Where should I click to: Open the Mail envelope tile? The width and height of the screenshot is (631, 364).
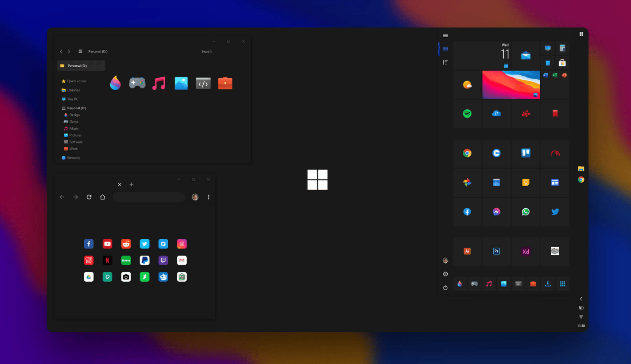point(526,56)
